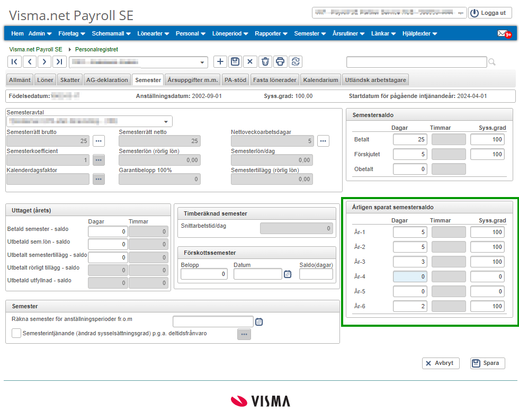Switch to the Utländsk arbetstagare tab
The width and height of the screenshot is (519, 420).
pyautogui.click(x=375, y=80)
